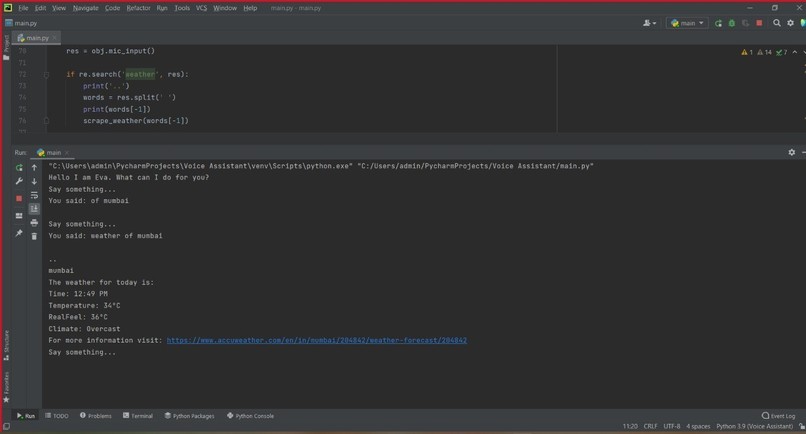
Task: Click the 'Temperature: 34°C' console line
Action: point(84,305)
